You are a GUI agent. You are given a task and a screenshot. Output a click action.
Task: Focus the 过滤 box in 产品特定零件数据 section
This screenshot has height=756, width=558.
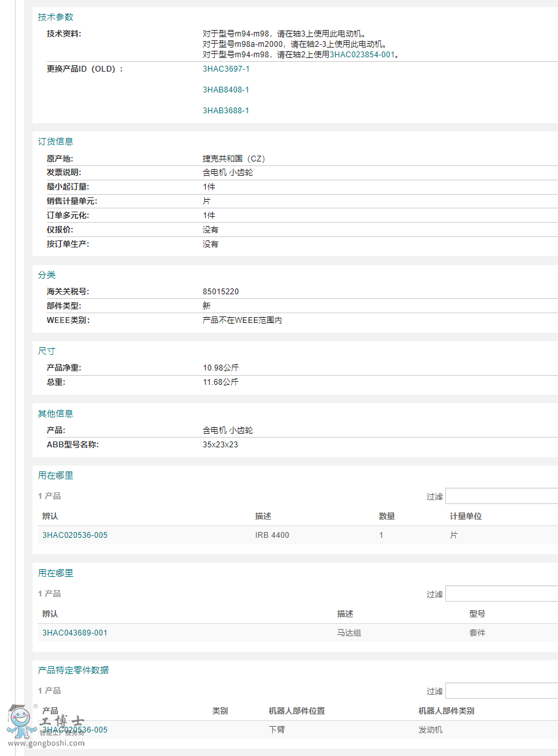(x=501, y=691)
